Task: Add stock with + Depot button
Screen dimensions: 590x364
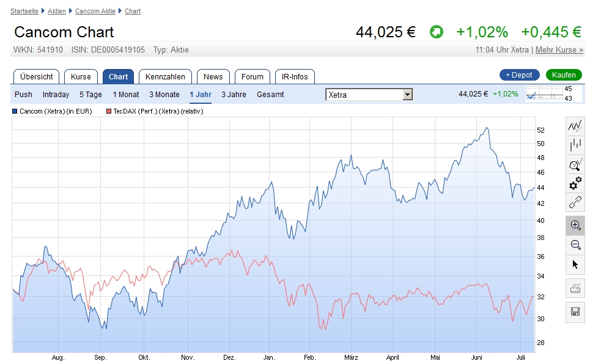Action: click(519, 75)
